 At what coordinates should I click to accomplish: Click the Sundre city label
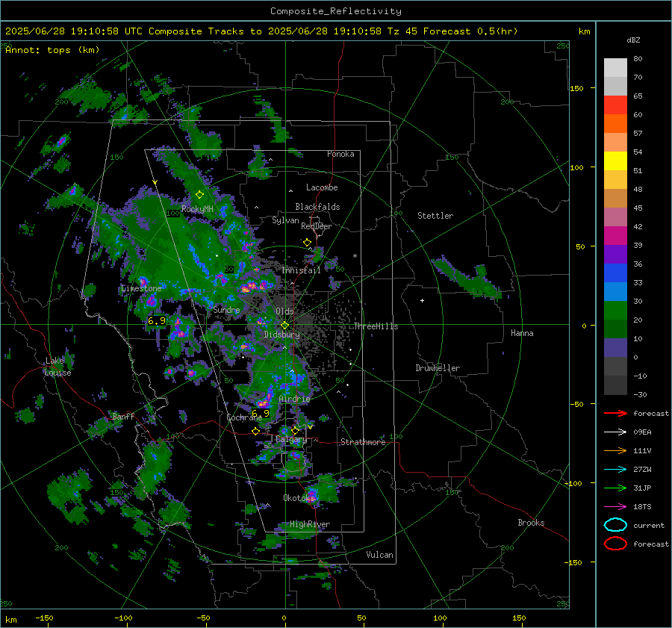[226, 309]
